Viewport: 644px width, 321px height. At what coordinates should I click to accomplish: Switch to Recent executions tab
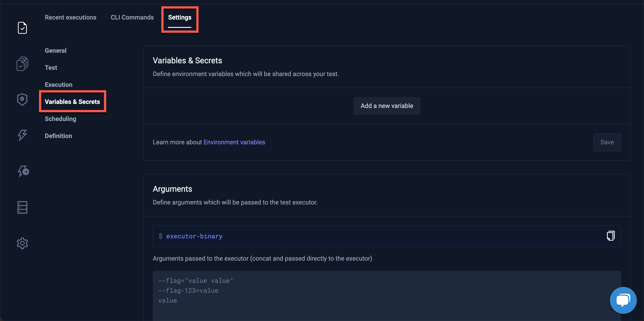(71, 17)
